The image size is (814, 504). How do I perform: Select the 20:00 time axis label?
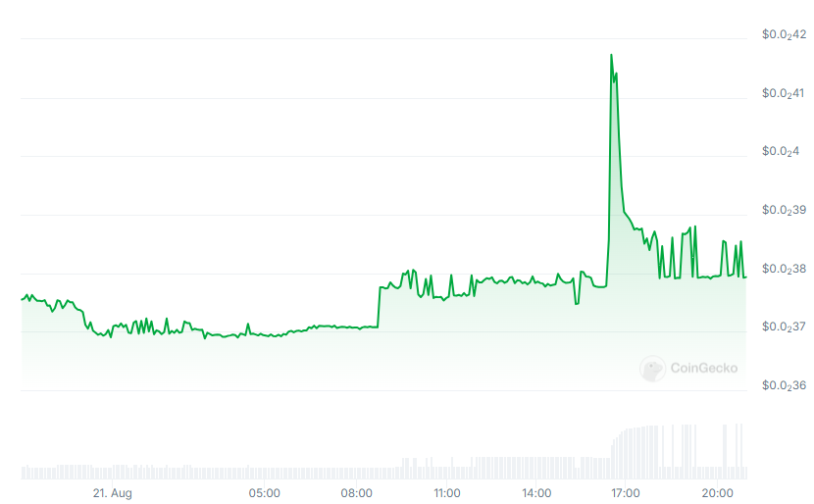tap(718, 493)
